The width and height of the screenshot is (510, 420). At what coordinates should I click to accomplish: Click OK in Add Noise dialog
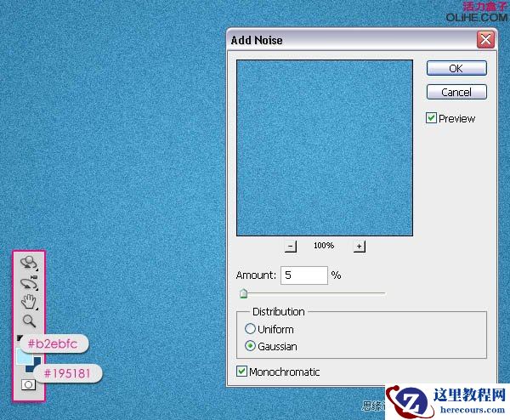click(x=456, y=68)
